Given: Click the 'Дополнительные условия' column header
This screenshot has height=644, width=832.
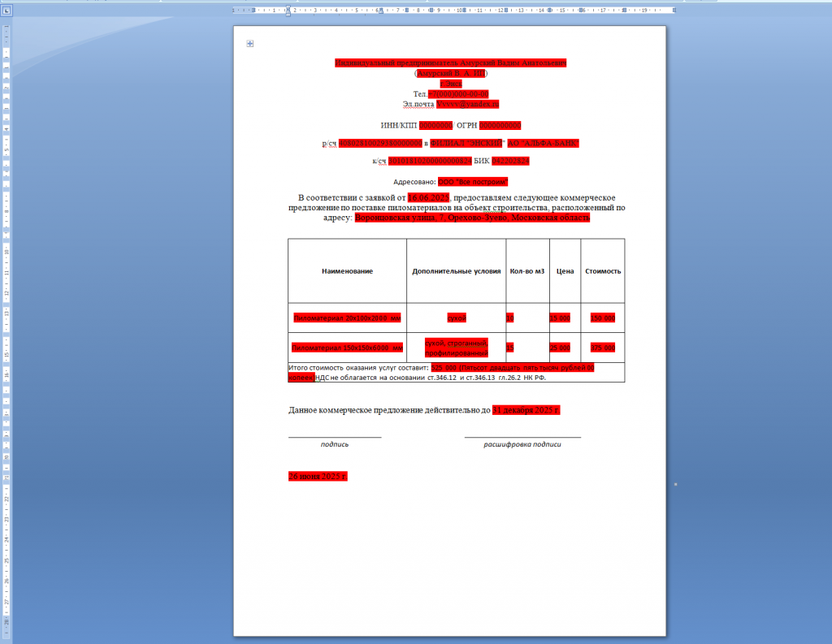Looking at the screenshot, I should click(x=457, y=271).
